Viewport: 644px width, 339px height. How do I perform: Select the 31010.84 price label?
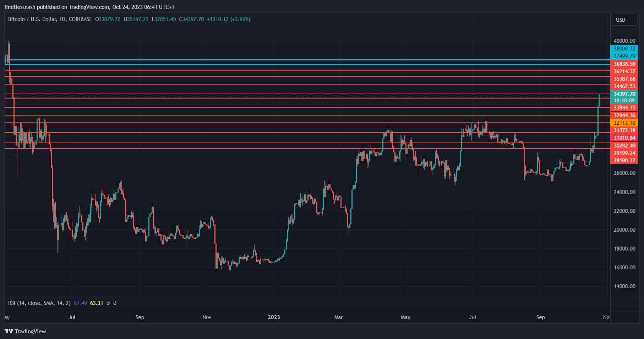click(624, 138)
